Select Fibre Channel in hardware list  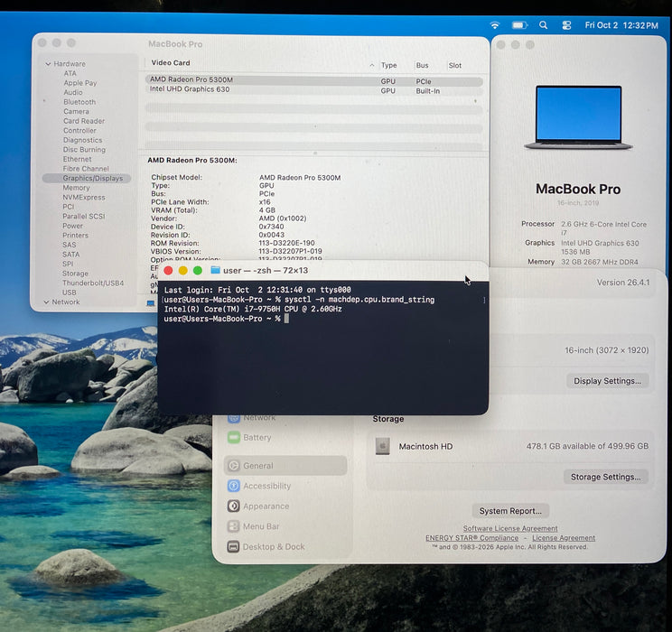click(x=85, y=169)
